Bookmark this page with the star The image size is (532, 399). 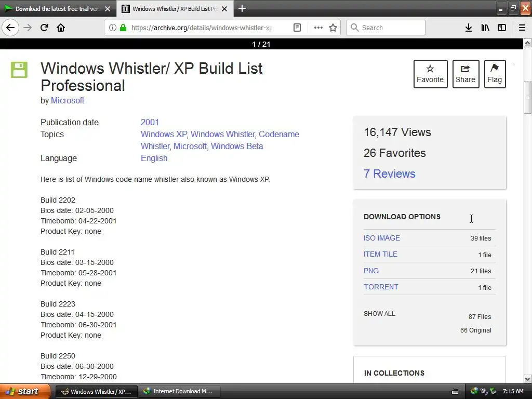(x=333, y=28)
